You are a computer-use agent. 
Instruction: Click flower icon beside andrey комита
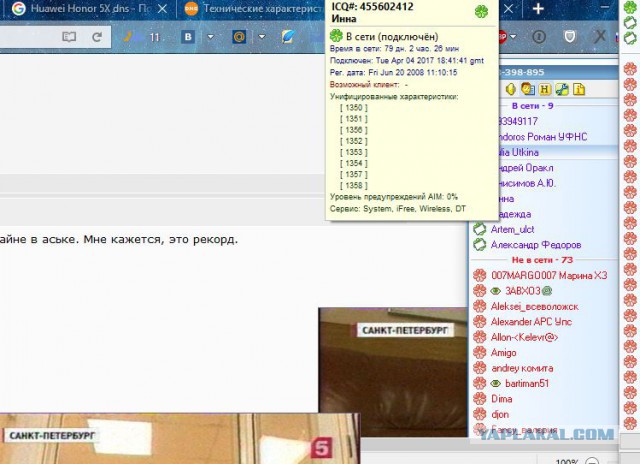pos(480,368)
